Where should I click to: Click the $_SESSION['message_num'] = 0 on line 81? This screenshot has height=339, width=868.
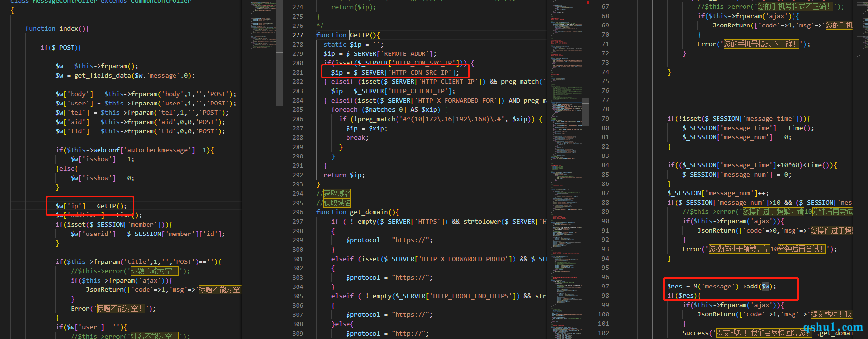[x=737, y=137]
